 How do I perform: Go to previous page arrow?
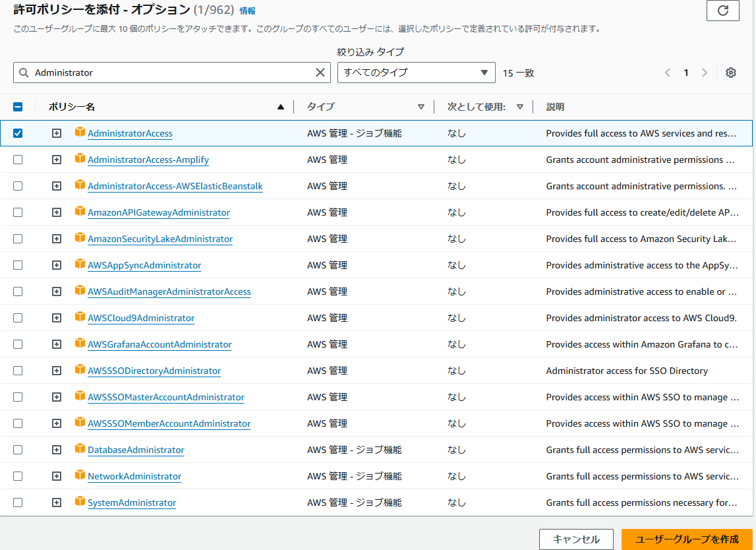coord(668,73)
